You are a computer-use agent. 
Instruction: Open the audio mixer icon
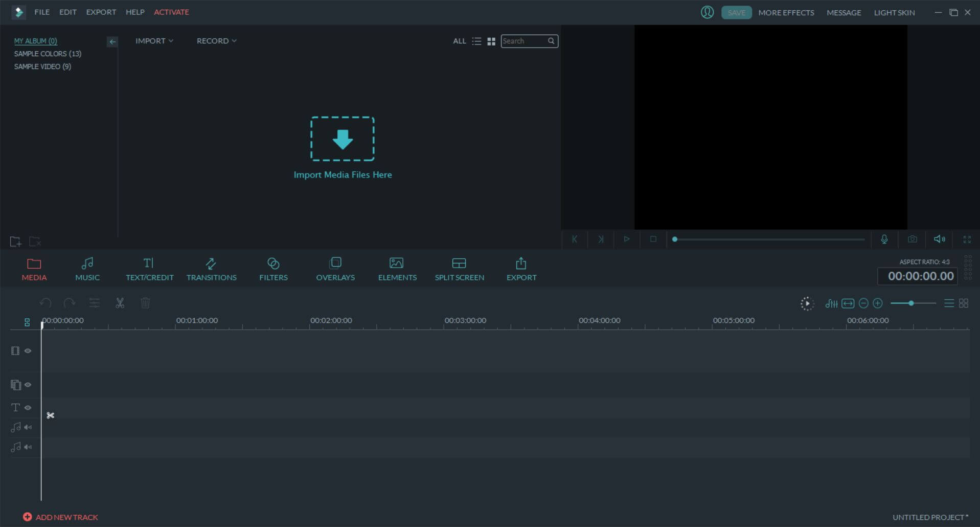[x=831, y=303]
